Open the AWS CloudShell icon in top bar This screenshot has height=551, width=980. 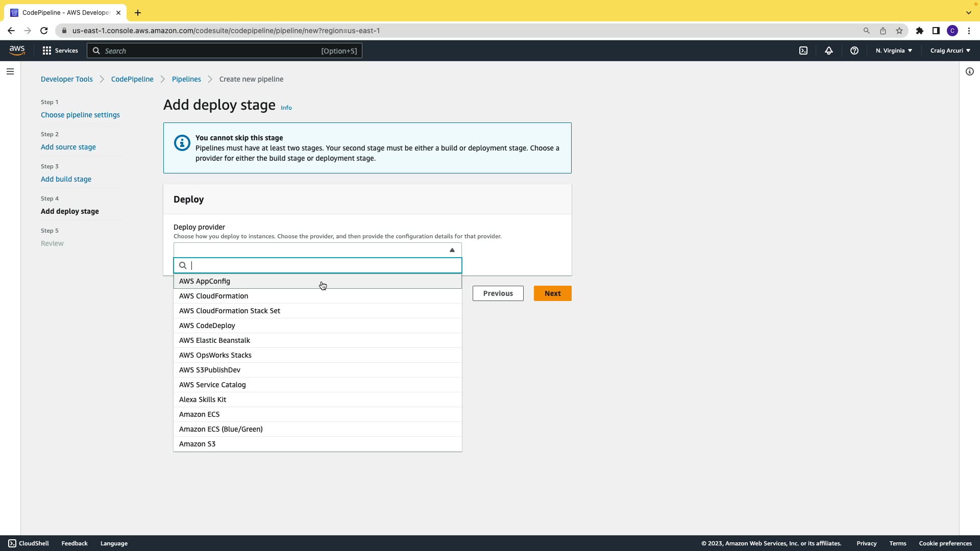pos(803,51)
